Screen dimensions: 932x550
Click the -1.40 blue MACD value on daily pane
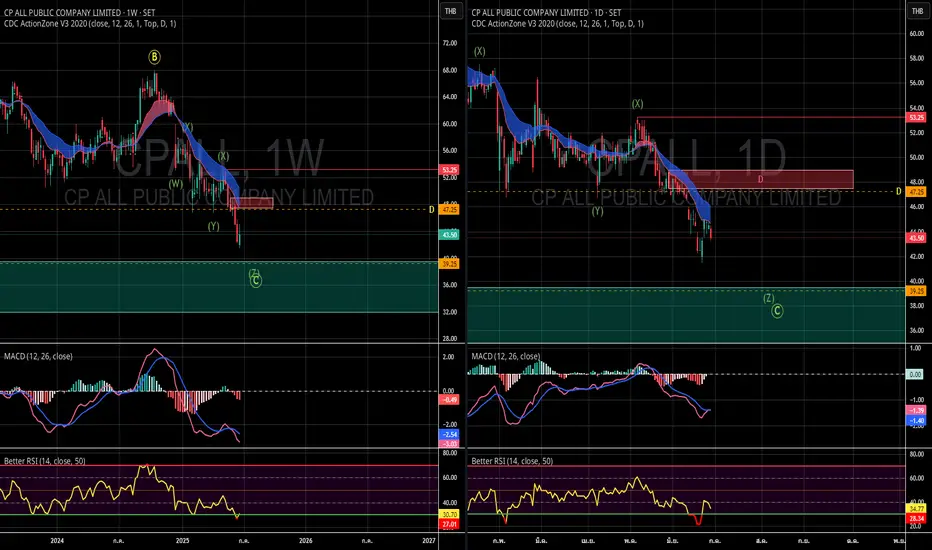point(917,420)
